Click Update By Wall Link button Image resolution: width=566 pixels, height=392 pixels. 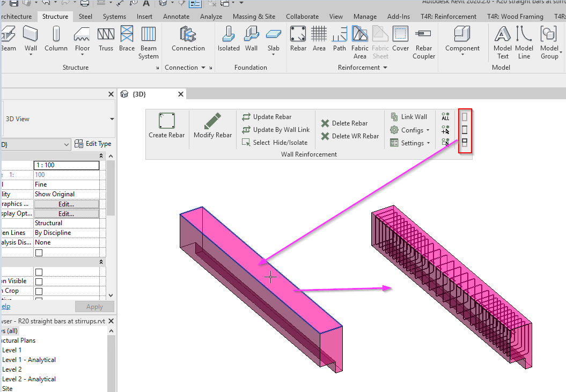(276, 130)
